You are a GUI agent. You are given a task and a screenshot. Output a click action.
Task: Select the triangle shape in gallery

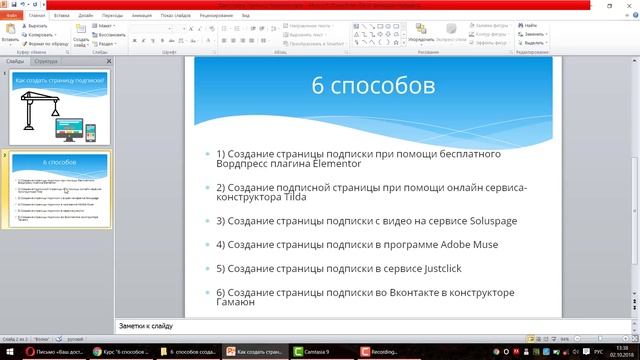coord(356,34)
